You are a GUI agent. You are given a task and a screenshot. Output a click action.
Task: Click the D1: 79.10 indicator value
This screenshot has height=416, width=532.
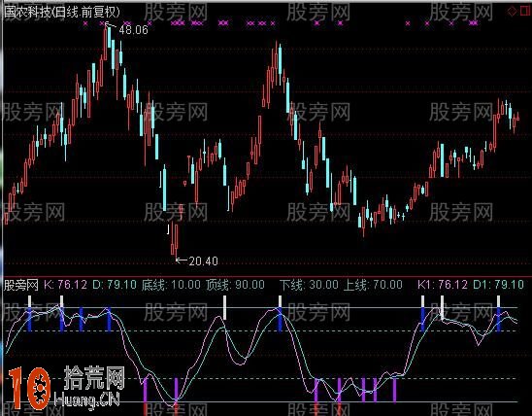pyautogui.click(x=498, y=285)
